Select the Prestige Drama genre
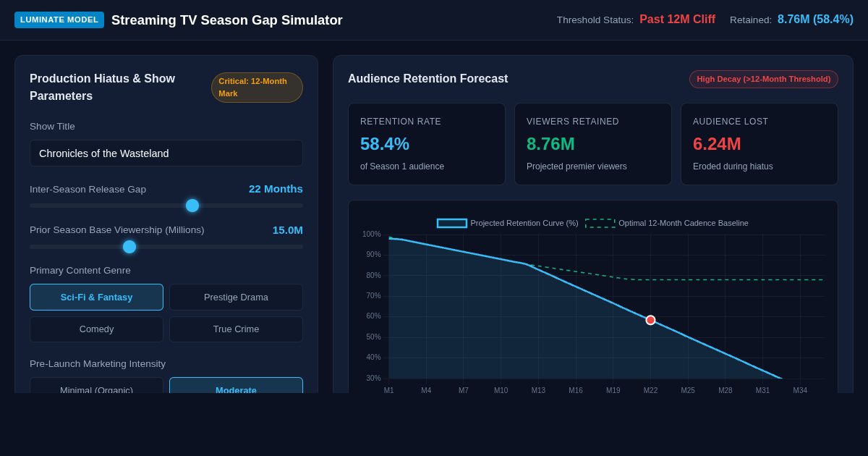868x456 pixels. coord(236,297)
